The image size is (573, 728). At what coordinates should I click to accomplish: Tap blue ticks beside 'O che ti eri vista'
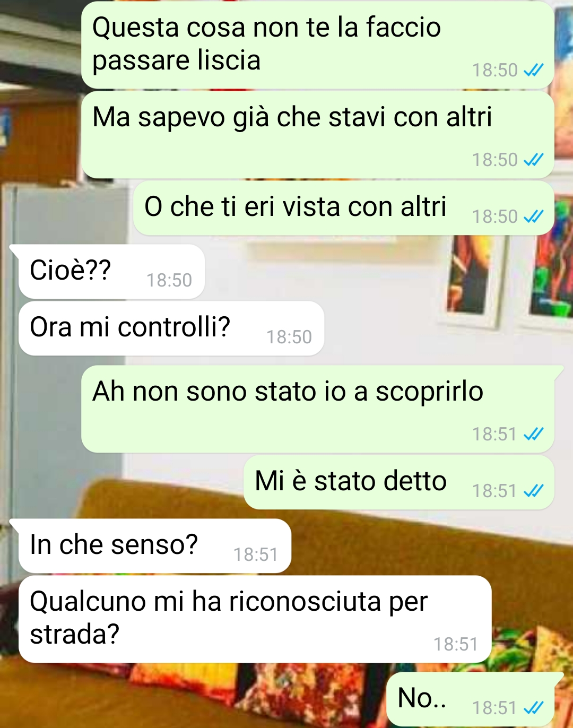point(533,216)
